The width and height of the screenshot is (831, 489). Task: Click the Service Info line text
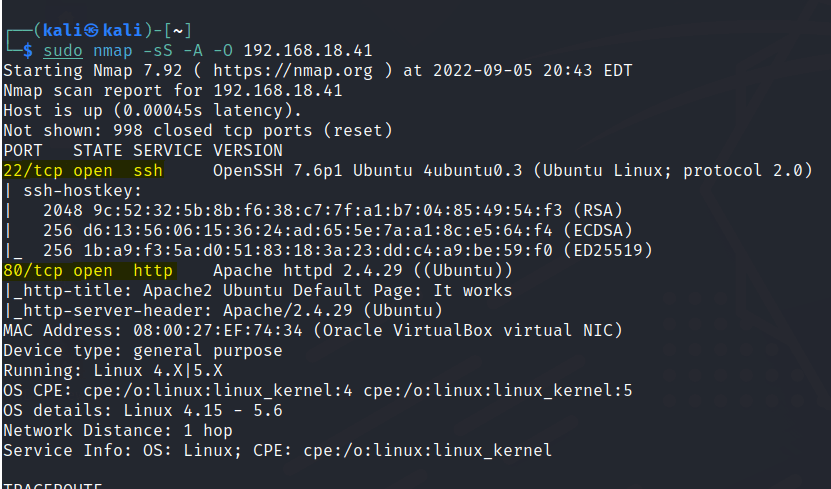tap(278, 450)
